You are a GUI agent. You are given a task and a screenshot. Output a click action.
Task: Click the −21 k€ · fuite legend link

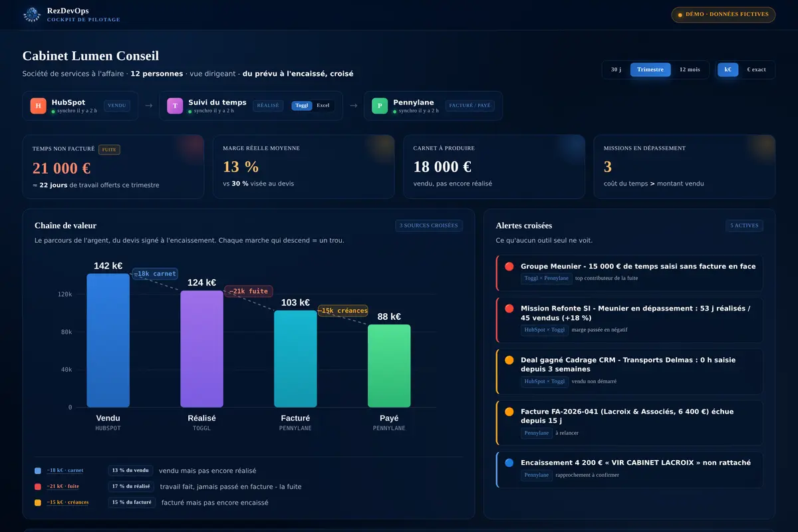63,486
